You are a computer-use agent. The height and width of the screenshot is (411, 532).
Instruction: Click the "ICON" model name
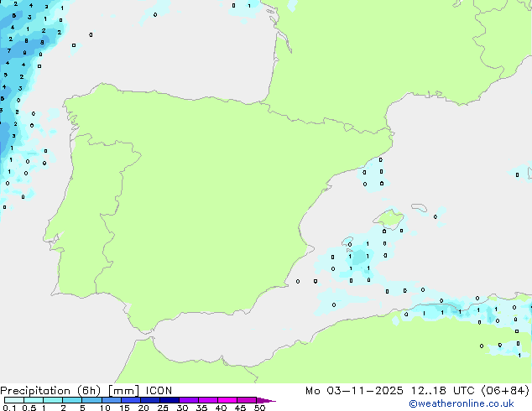tap(159, 391)
